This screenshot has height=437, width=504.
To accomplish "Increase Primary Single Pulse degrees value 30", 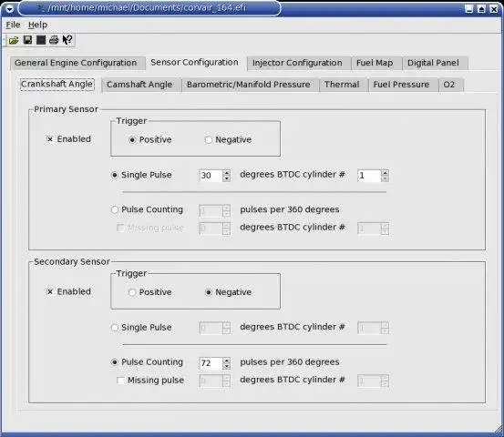I will (x=227, y=172).
